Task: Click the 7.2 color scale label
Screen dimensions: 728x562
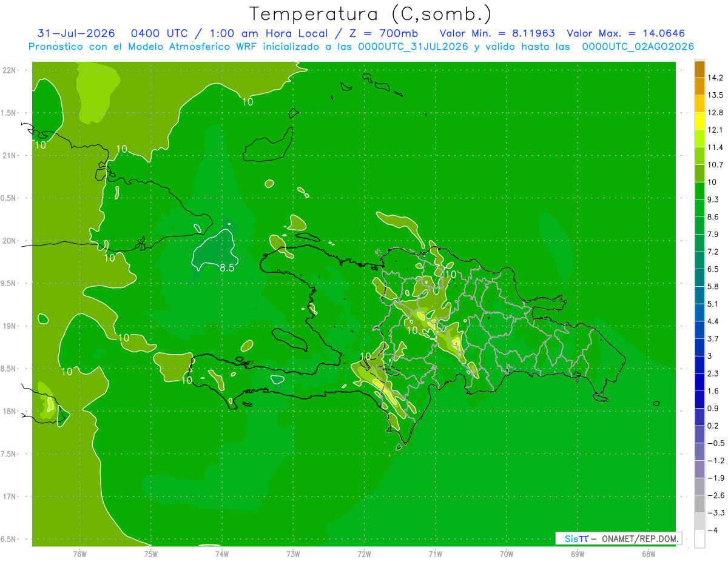Action: point(713,252)
